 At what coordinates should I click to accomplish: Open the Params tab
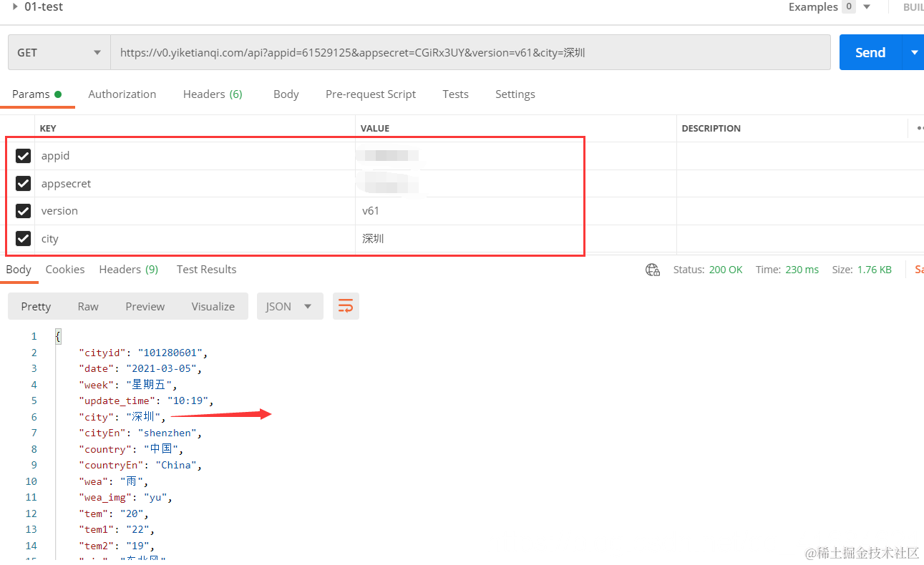tap(37, 94)
